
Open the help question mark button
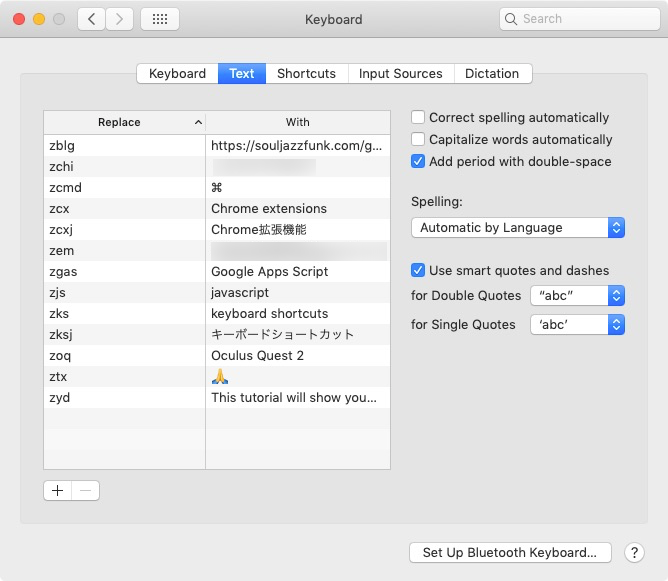click(634, 552)
